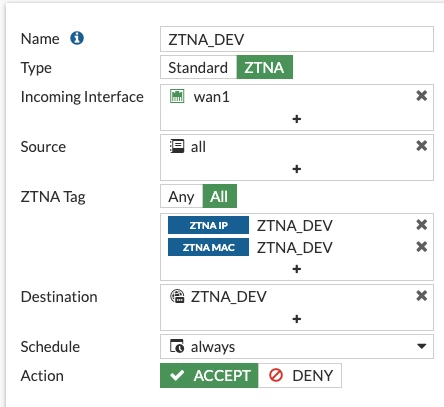Set ZTNA Tag matching to All
The height and width of the screenshot is (407, 444).
(x=220, y=196)
